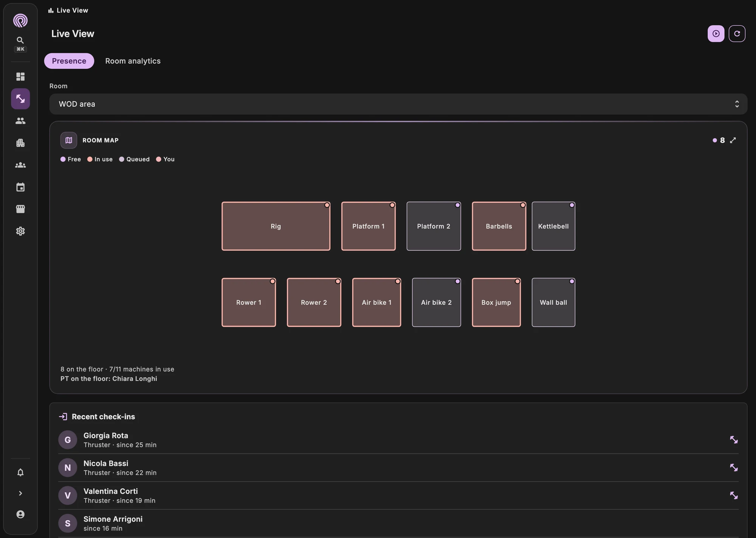756x538 pixels.
Task: Open Simone Arrigoni check-in entry
Action: pyautogui.click(x=398, y=523)
